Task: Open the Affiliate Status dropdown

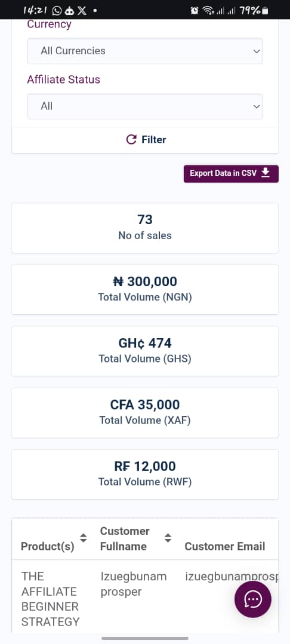Action: pyautogui.click(x=145, y=106)
